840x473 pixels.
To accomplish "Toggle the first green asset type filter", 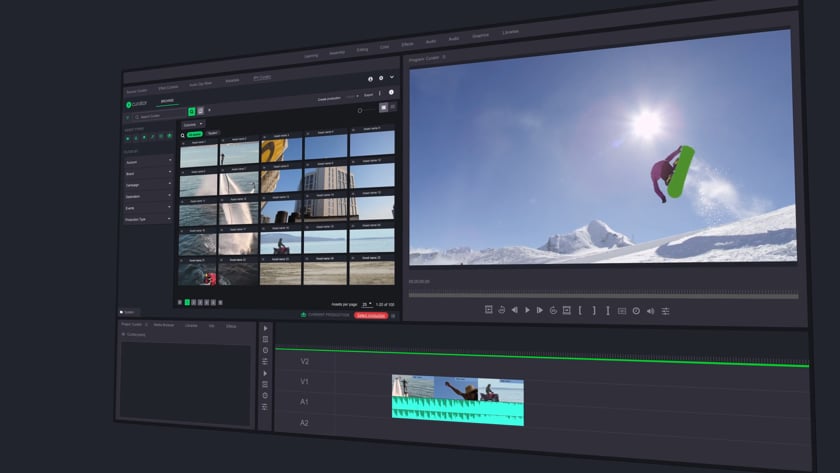I will click(128, 138).
